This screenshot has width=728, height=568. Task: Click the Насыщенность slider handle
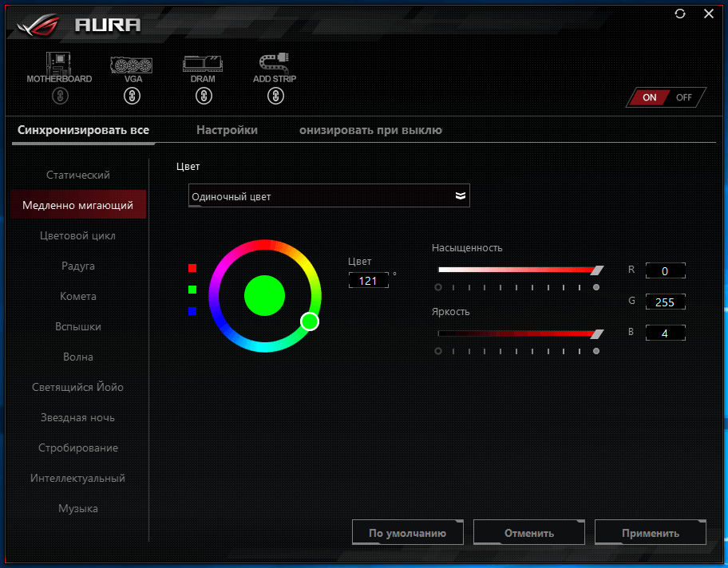(x=596, y=270)
